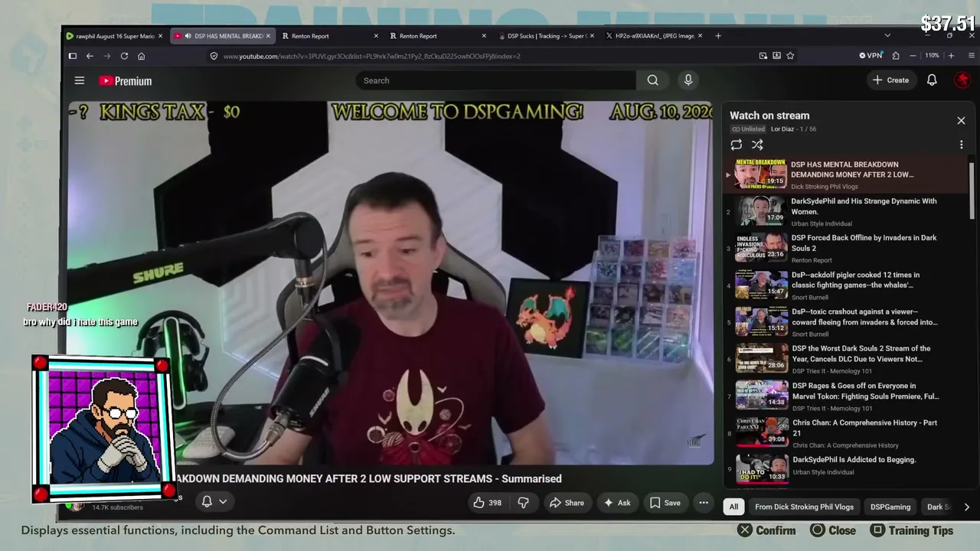Switch to the first Renton Report tab
Image resolution: width=980 pixels, height=551 pixels.
329,36
